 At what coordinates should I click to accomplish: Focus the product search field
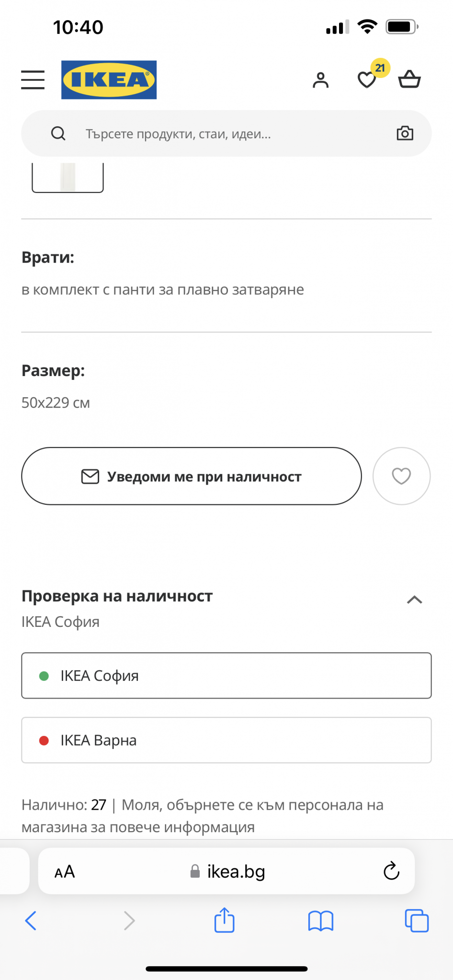[225, 134]
